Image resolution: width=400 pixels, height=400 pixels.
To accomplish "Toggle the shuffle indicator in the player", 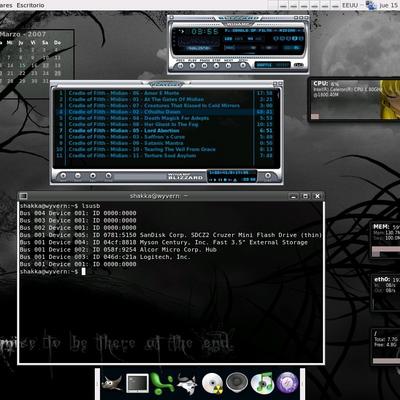I will [264, 65].
